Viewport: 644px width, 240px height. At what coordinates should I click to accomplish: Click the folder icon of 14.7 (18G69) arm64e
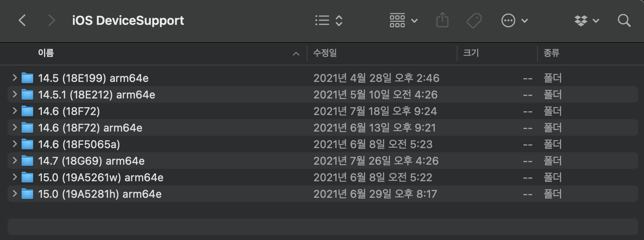point(27,161)
